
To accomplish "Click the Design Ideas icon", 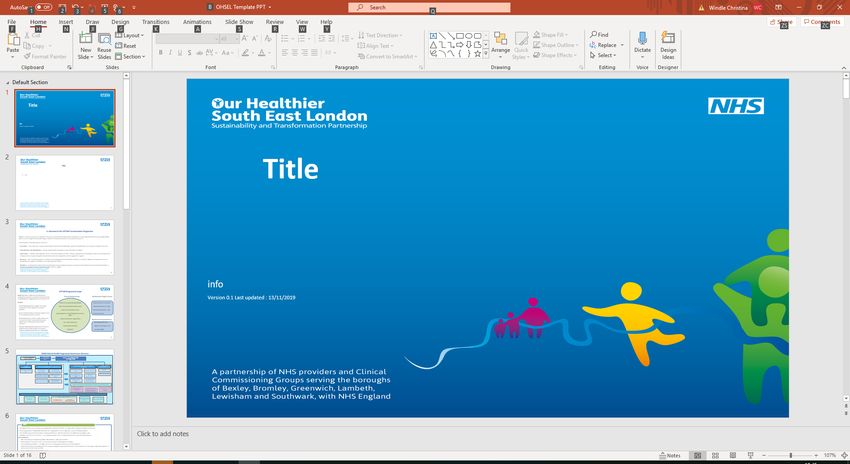I will (668, 38).
